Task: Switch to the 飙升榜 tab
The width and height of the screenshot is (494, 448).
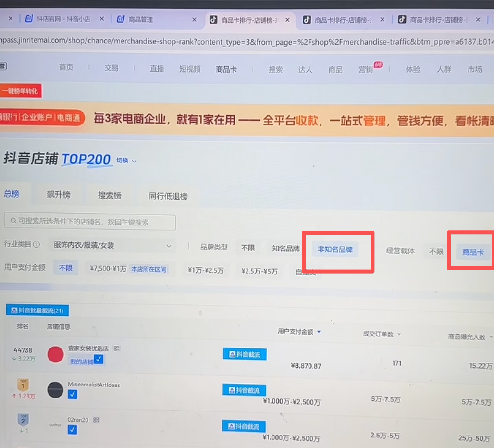Action: tap(59, 195)
